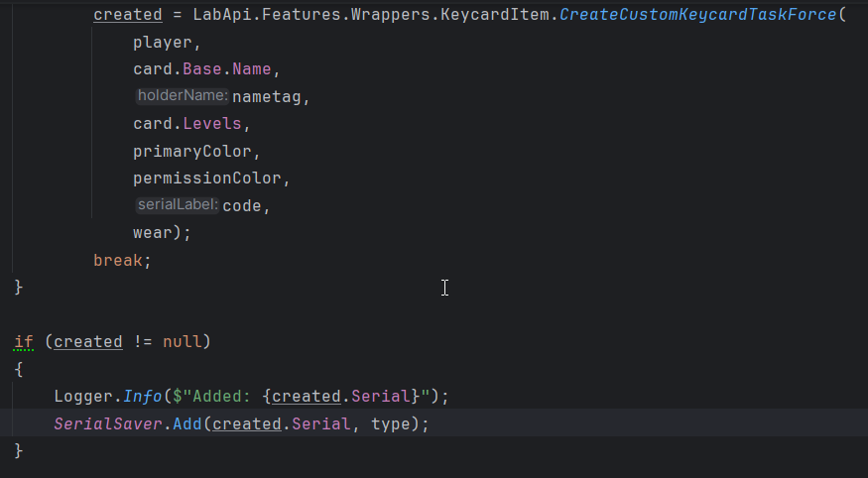Click the CreateCustomKeycardTaskForce method name
The width and height of the screenshot is (868, 478).
click(698, 15)
